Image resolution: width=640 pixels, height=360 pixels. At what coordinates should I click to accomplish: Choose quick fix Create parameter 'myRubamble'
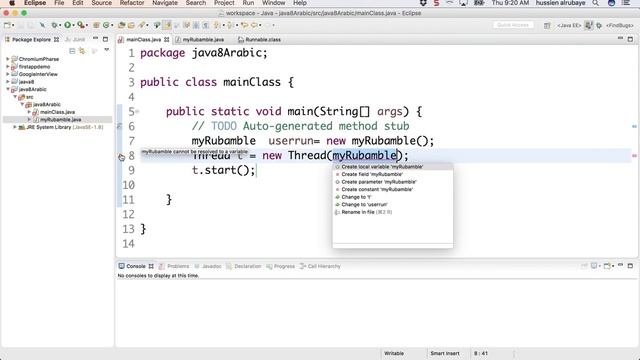393,182
